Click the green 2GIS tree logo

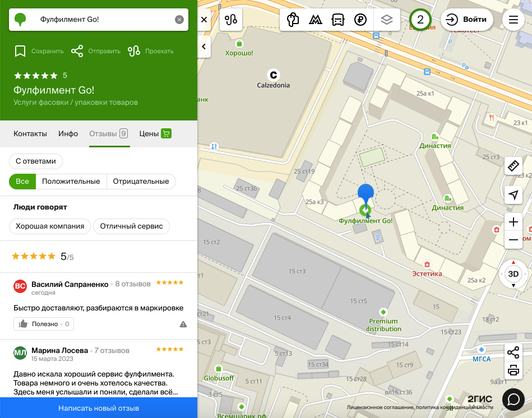tap(21, 20)
